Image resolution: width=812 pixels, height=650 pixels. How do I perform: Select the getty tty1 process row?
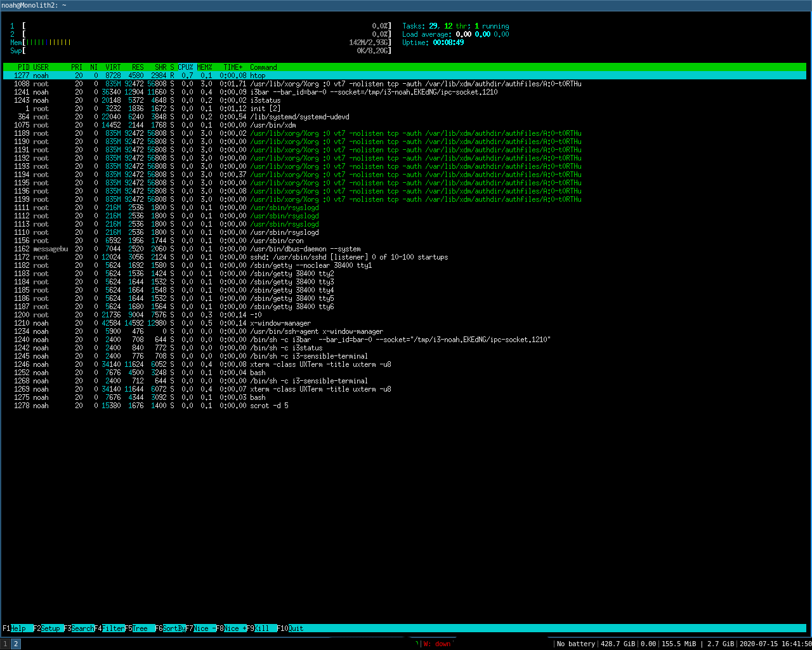pyautogui.click(x=405, y=265)
